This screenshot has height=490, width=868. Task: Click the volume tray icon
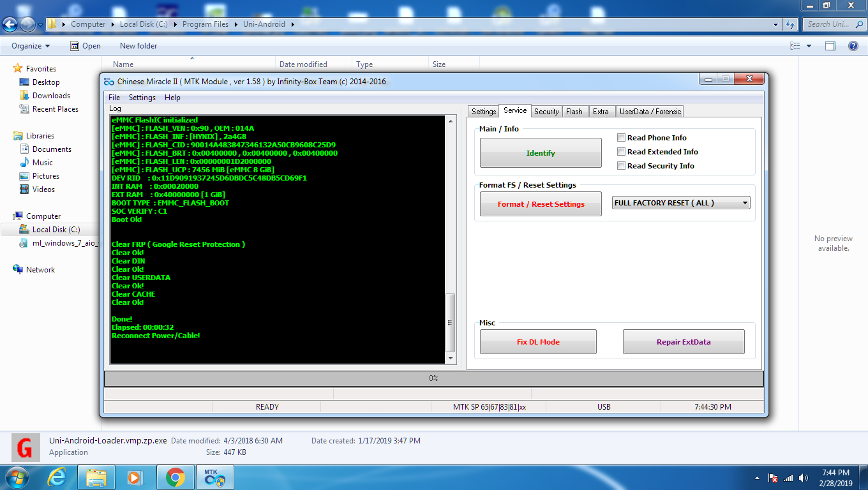(x=803, y=478)
